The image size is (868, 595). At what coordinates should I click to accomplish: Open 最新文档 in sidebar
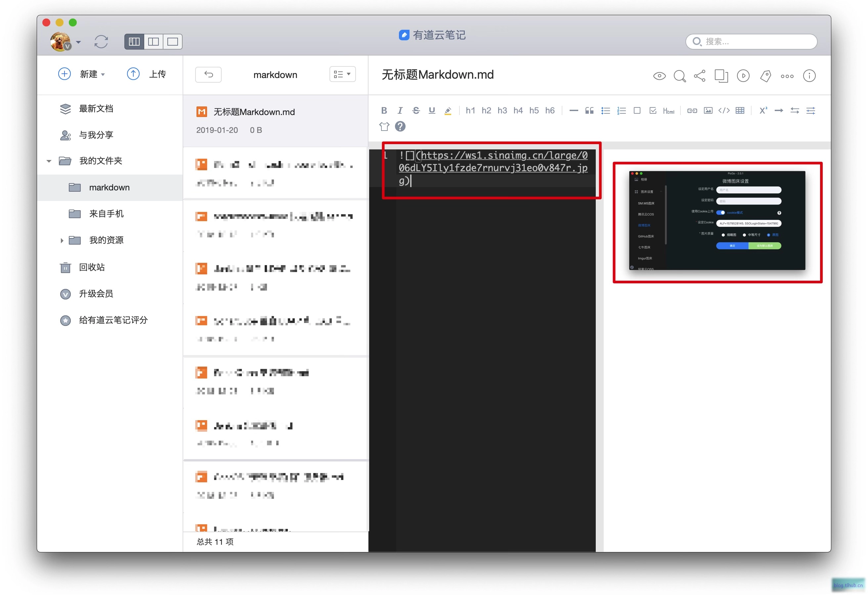pos(96,109)
